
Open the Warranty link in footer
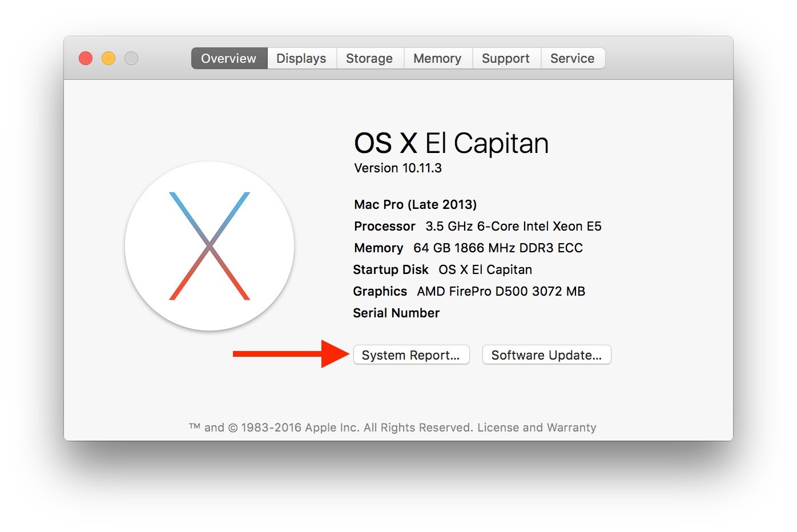[x=571, y=428]
